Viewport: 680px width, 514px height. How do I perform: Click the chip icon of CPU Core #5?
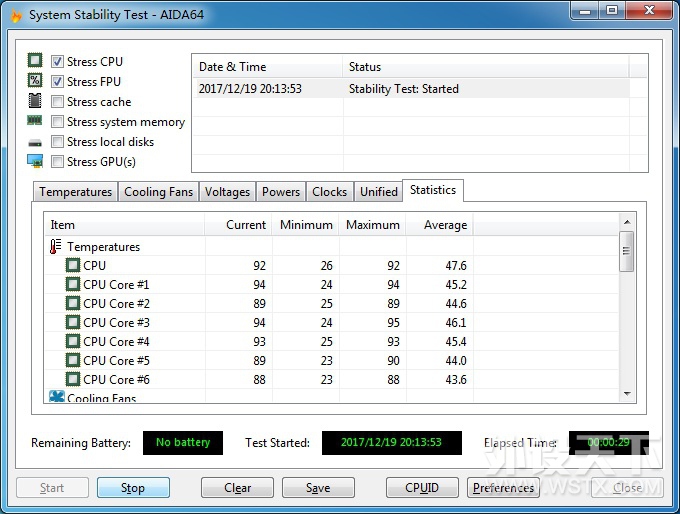pos(73,360)
